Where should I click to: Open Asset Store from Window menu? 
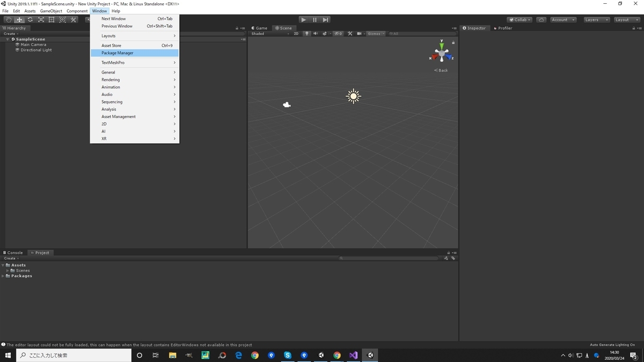click(135, 46)
